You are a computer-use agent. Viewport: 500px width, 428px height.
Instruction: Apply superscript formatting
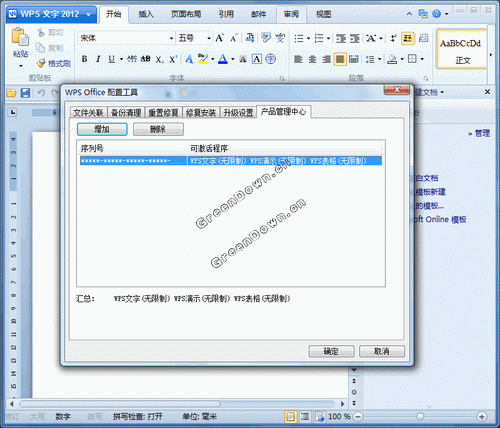click(x=173, y=59)
